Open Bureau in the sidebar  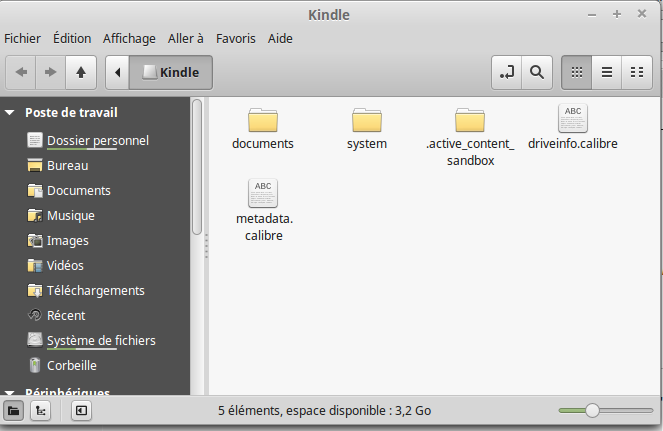68,165
